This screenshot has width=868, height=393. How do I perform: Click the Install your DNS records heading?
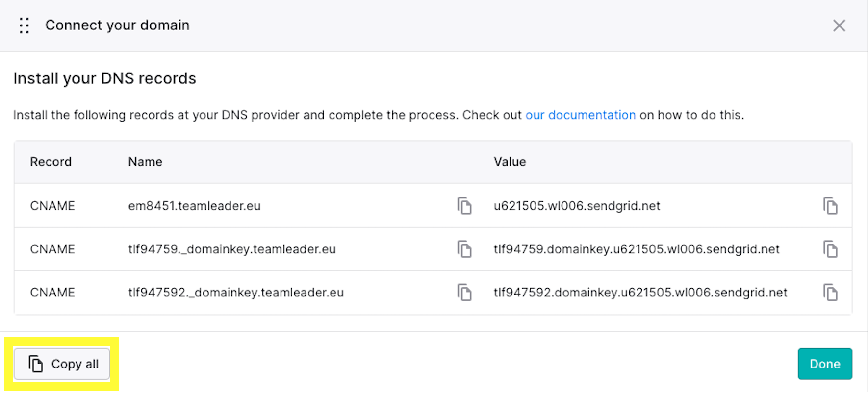tap(104, 78)
